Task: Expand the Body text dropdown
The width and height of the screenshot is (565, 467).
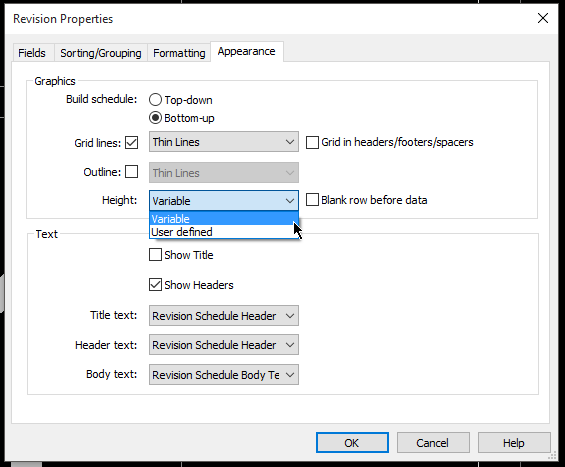Action: pyautogui.click(x=224, y=375)
